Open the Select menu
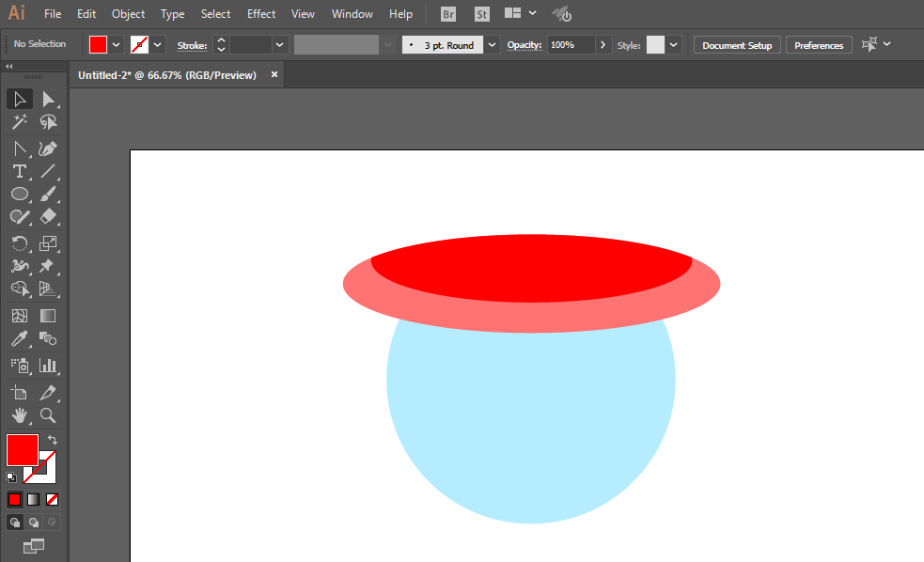This screenshot has height=562, width=924. [x=215, y=13]
